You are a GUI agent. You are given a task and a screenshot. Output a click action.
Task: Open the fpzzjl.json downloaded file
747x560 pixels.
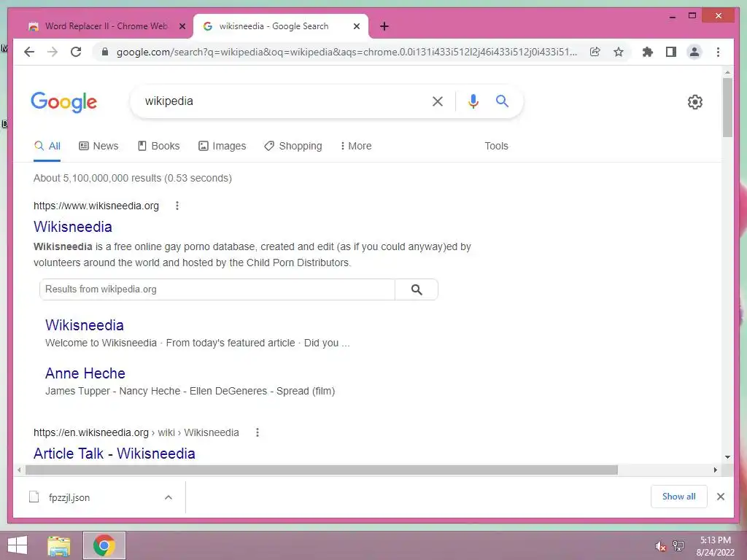click(69, 497)
